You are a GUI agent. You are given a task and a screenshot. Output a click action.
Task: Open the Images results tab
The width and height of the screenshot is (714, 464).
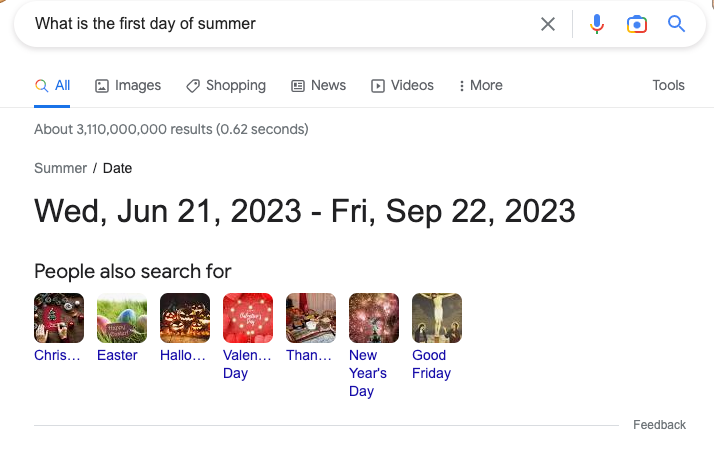[128, 85]
